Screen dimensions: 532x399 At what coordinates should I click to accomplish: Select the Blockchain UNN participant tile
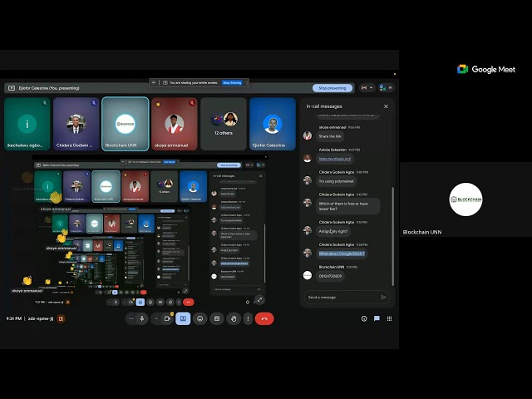point(126,124)
